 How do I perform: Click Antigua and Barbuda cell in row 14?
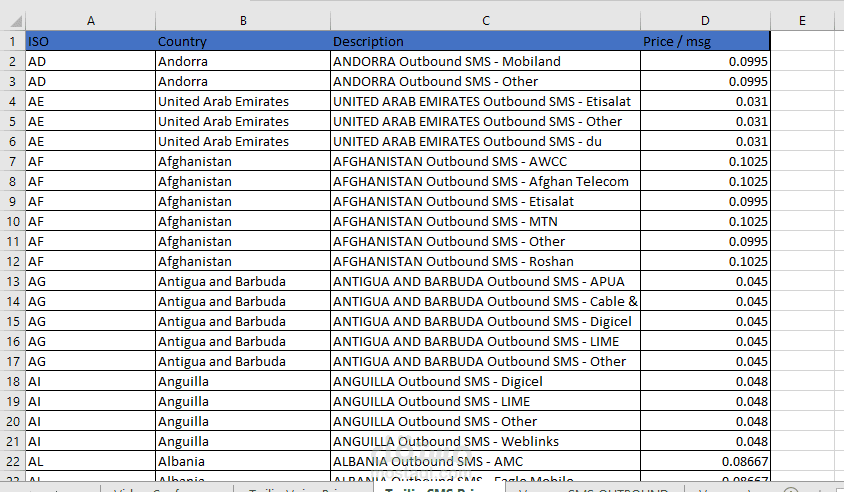point(243,301)
